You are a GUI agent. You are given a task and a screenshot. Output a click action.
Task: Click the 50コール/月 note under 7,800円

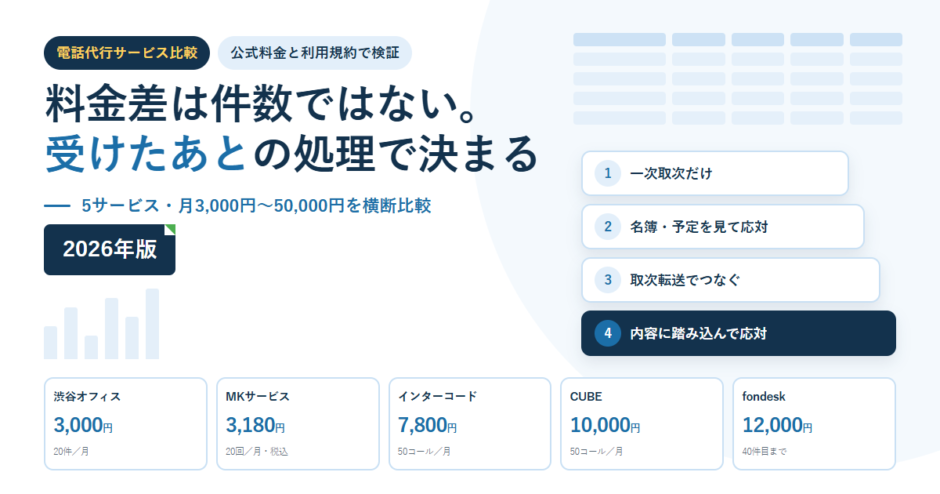click(424, 451)
